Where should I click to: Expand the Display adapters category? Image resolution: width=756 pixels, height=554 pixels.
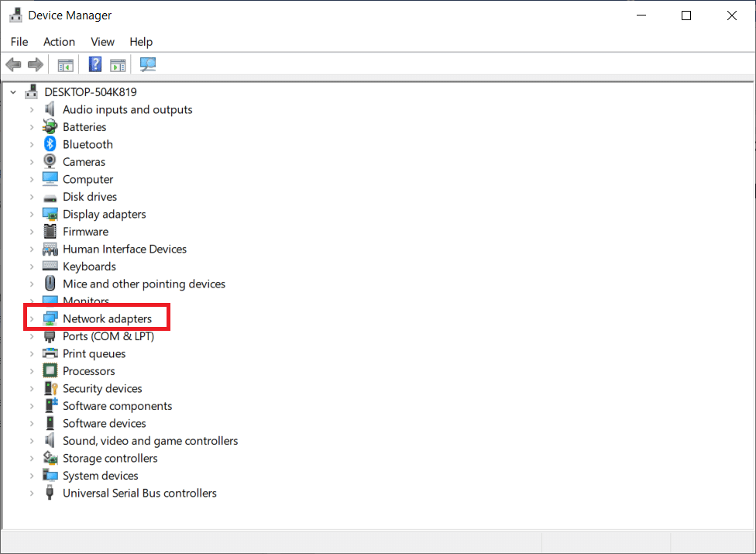coord(32,214)
